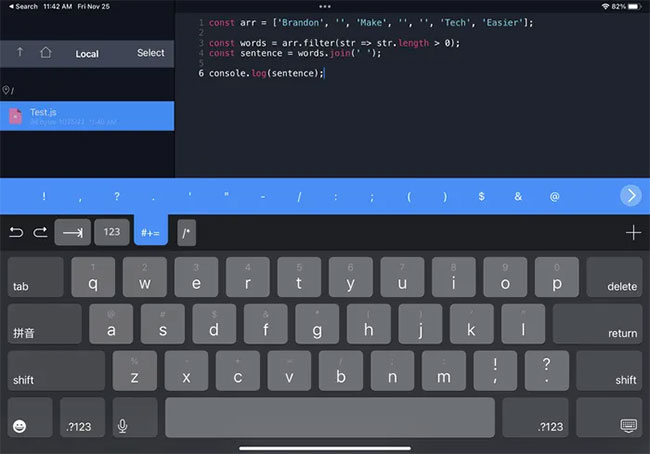Tap the m key
Screen dimensions: 650x454
coord(444,371)
